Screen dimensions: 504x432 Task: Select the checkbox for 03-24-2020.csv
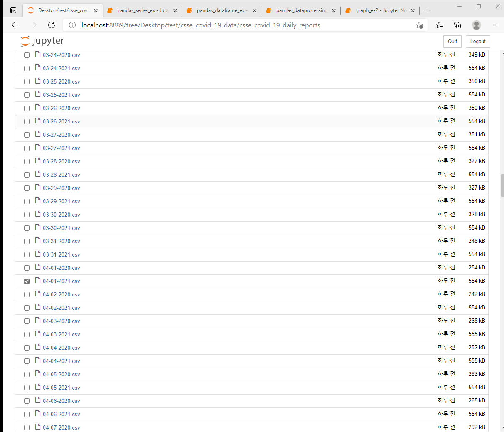pos(27,55)
